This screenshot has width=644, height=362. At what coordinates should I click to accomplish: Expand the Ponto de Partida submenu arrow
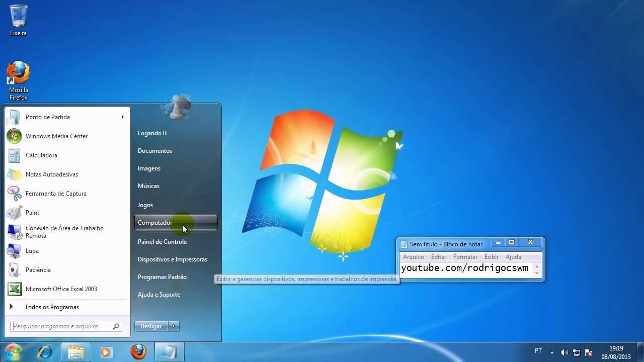122,117
